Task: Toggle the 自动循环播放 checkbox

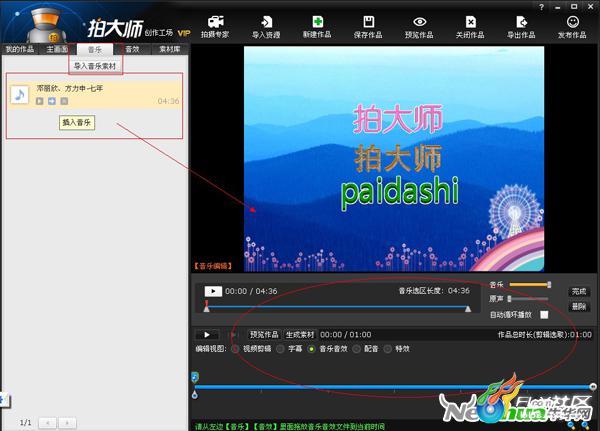Action: [544, 315]
